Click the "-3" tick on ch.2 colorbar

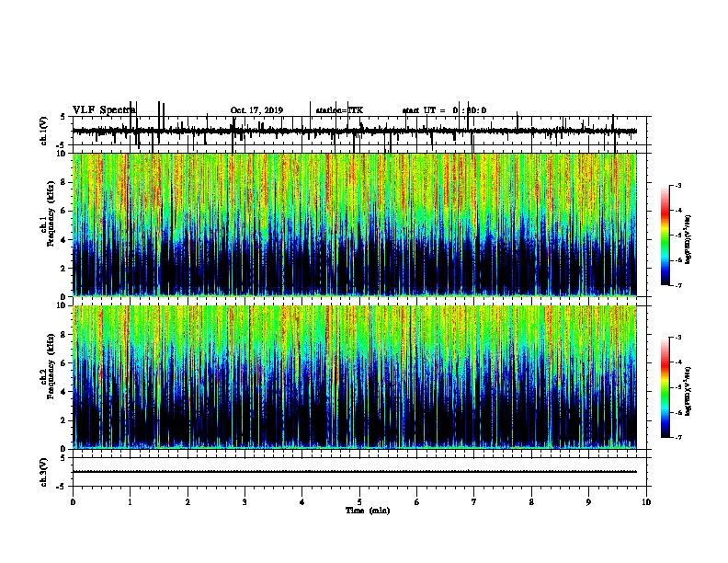pos(677,338)
